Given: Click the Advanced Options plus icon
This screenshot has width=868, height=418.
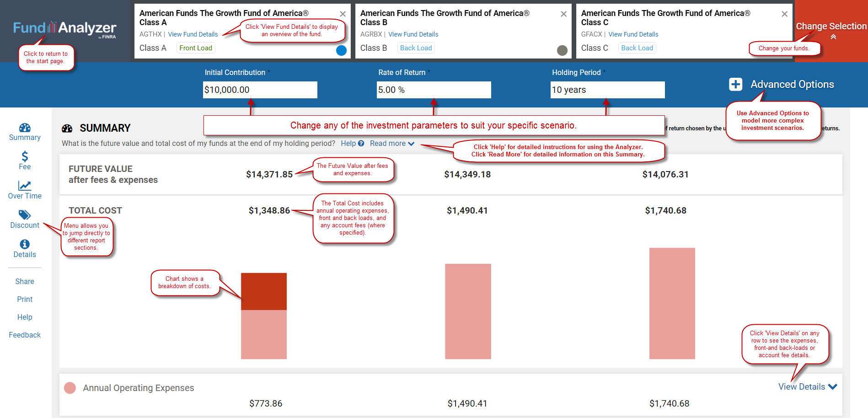Looking at the screenshot, I should pos(735,84).
